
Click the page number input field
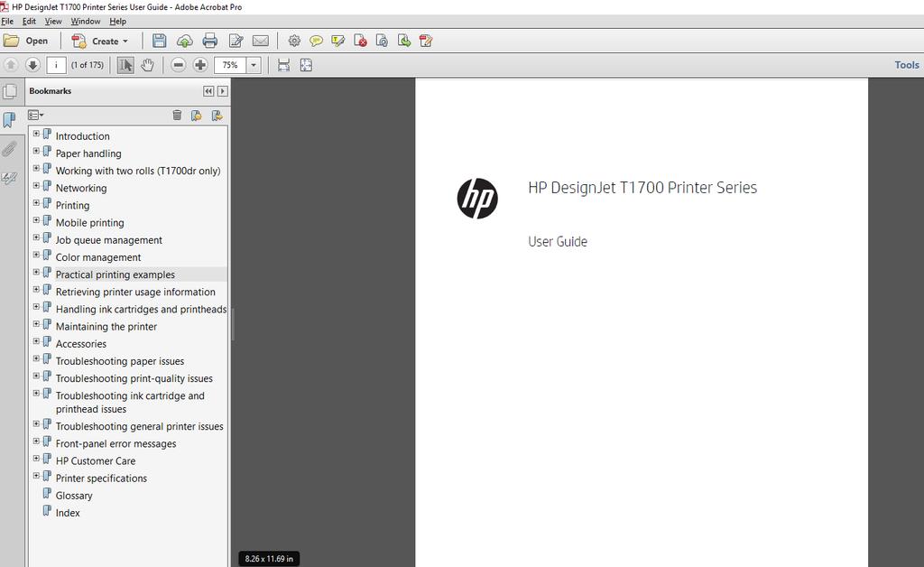(x=56, y=65)
